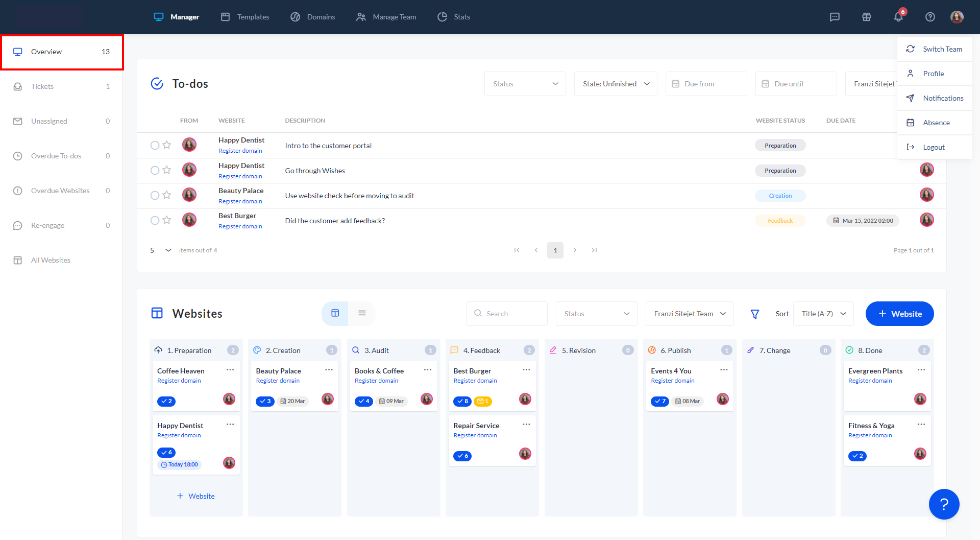Expand Franzi Sitejet Team websites dropdown
This screenshot has height=540, width=980.
point(689,314)
